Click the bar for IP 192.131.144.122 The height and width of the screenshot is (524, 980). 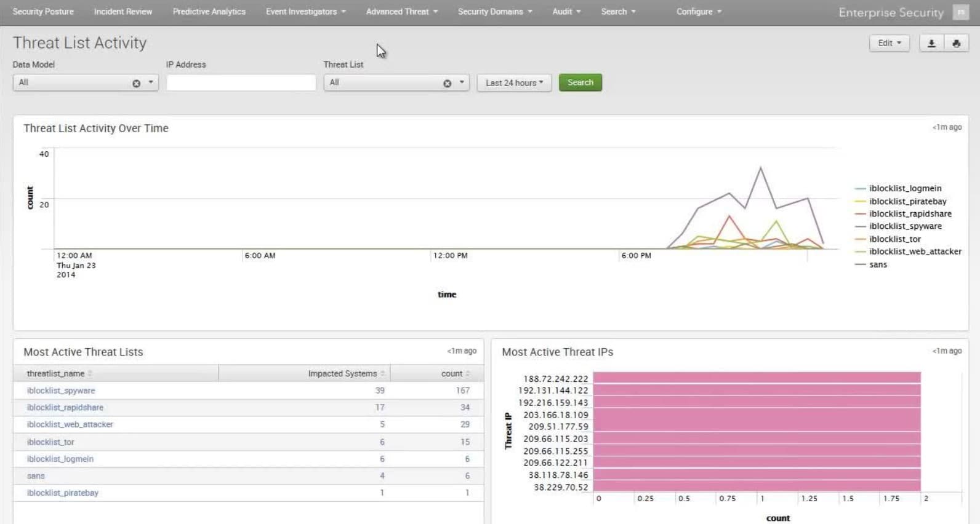pos(757,390)
